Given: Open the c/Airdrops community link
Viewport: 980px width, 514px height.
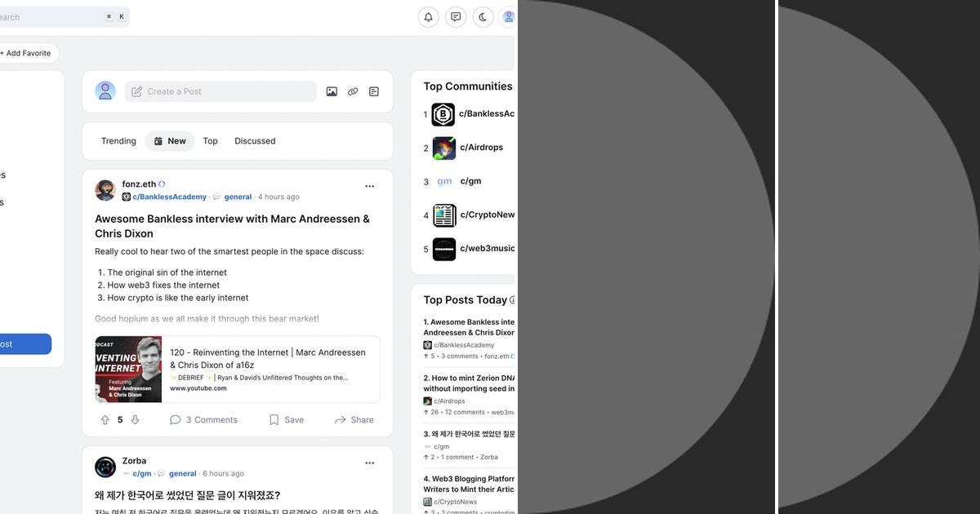Looking at the screenshot, I should (482, 148).
